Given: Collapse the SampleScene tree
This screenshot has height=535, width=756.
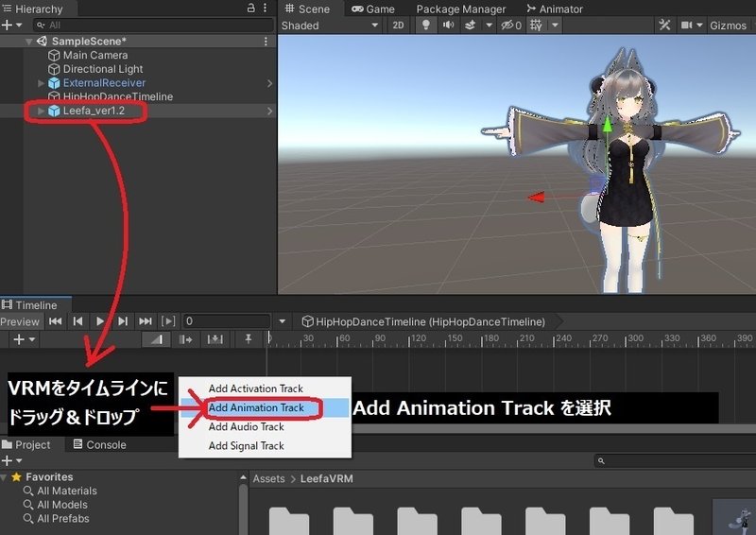Looking at the screenshot, I should pyautogui.click(x=29, y=42).
